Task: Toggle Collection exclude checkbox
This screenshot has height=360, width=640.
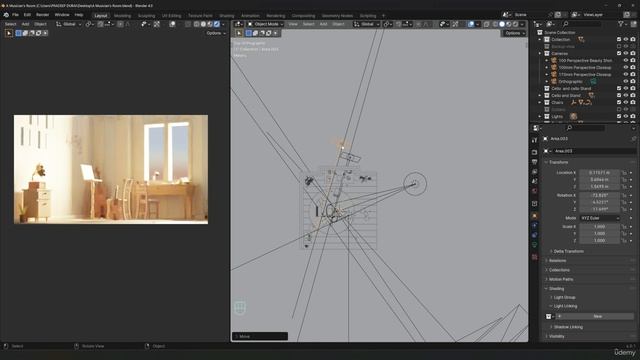Action: (619, 40)
